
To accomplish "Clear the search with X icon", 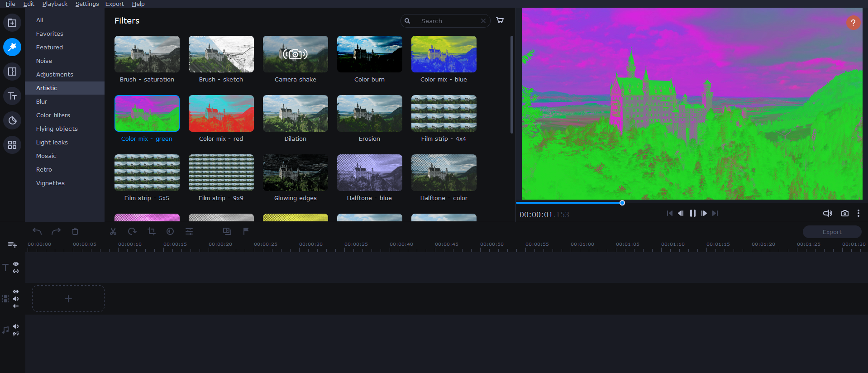I will (483, 21).
